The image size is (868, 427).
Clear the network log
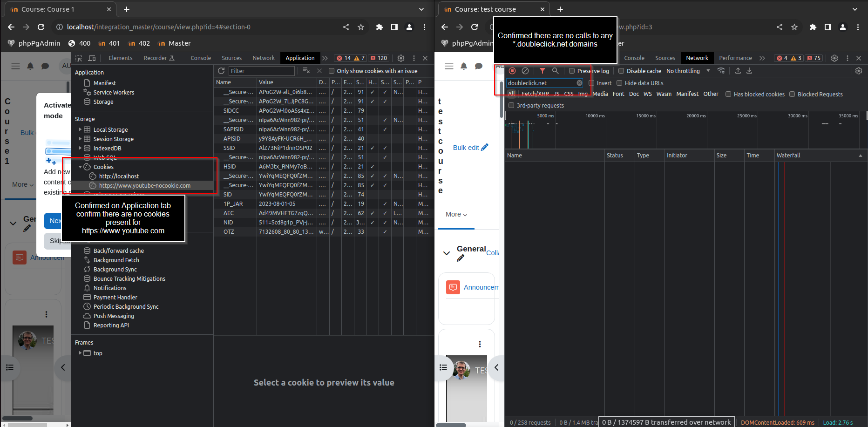(525, 71)
